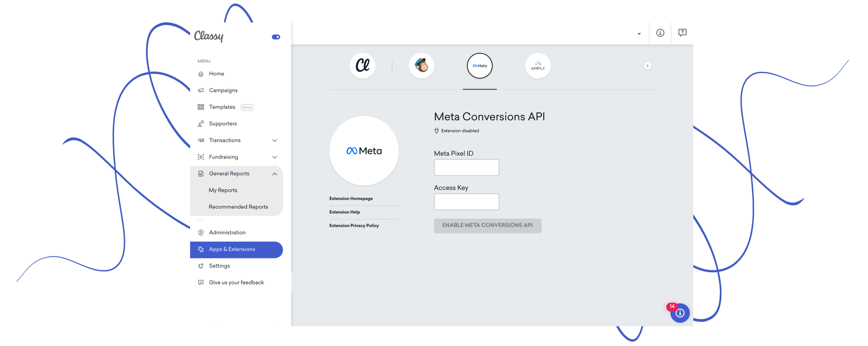Expand the Transactions submenu chevron
This screenshot has height=346, width=868.
coord(274,140)
